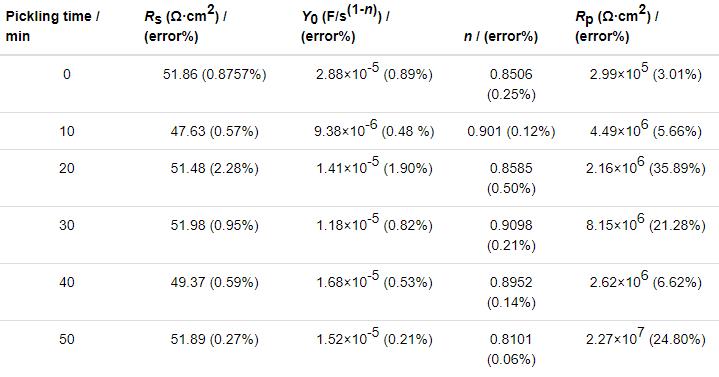Click pickling time cell with value 20
The height and width of the screenshot is (377, 719).
coord(67,168)
